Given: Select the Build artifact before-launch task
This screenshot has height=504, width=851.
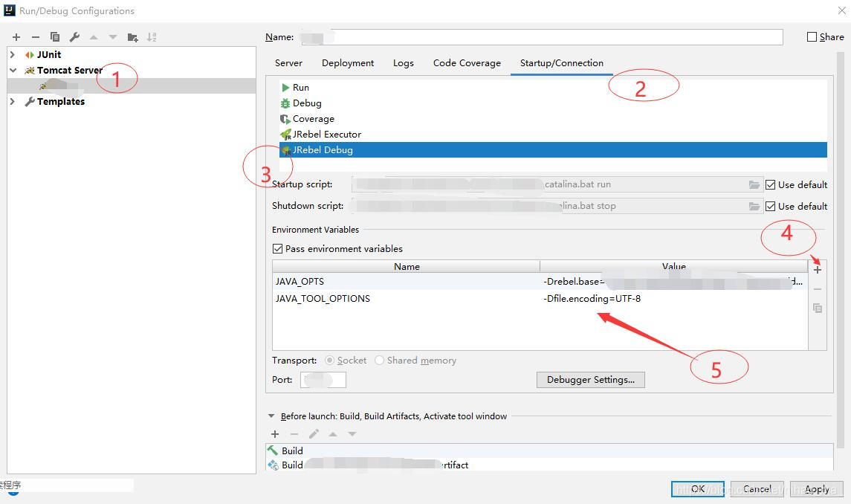Looking at the screenshot, I should click(549, 465).
